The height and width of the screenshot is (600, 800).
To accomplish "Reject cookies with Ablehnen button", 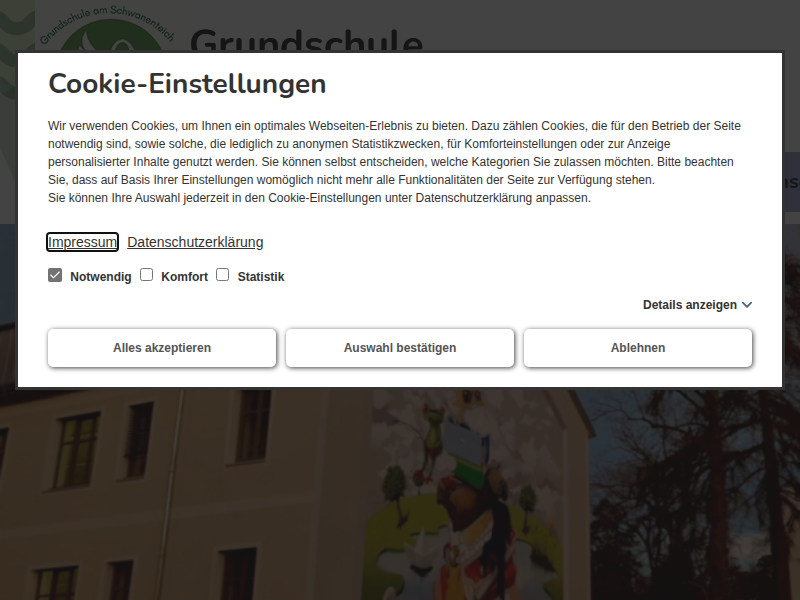I will (638, 348).
